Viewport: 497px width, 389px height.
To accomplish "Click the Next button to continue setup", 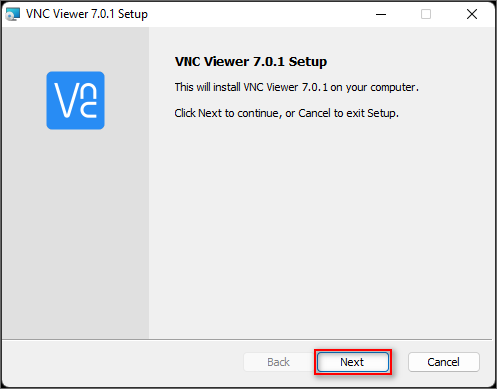I will pyautogui.click(x=353, y=362).
